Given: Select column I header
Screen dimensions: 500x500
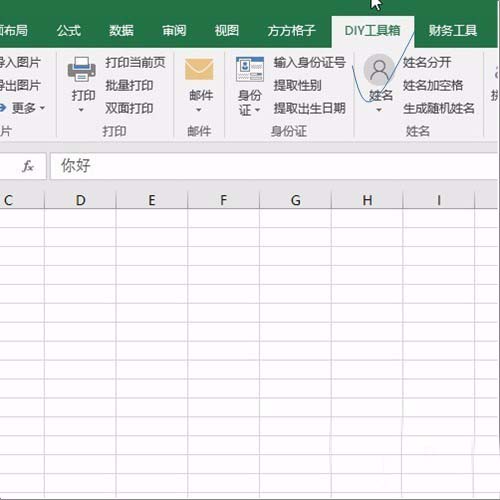Looking at the screenshot, I should (439, 200).
